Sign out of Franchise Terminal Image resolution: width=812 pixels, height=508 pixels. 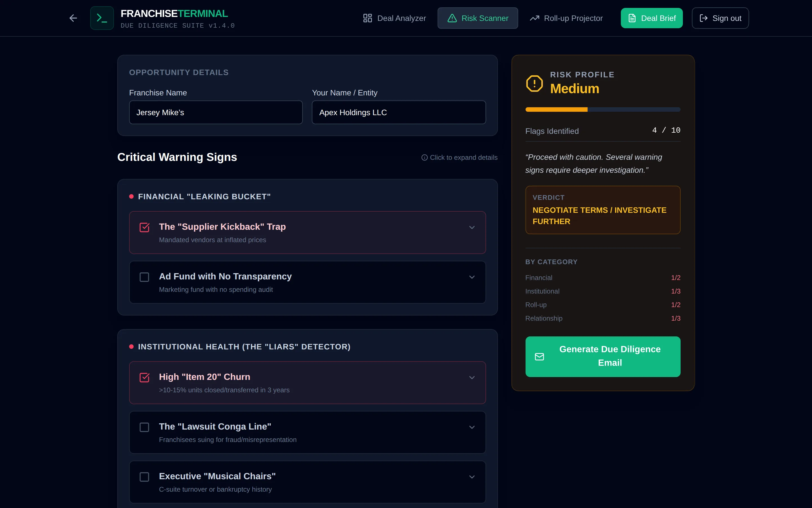point(720,18)
